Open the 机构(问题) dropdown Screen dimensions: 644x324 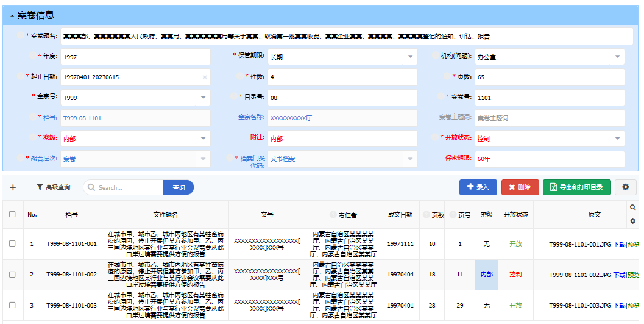pos(617,57)
